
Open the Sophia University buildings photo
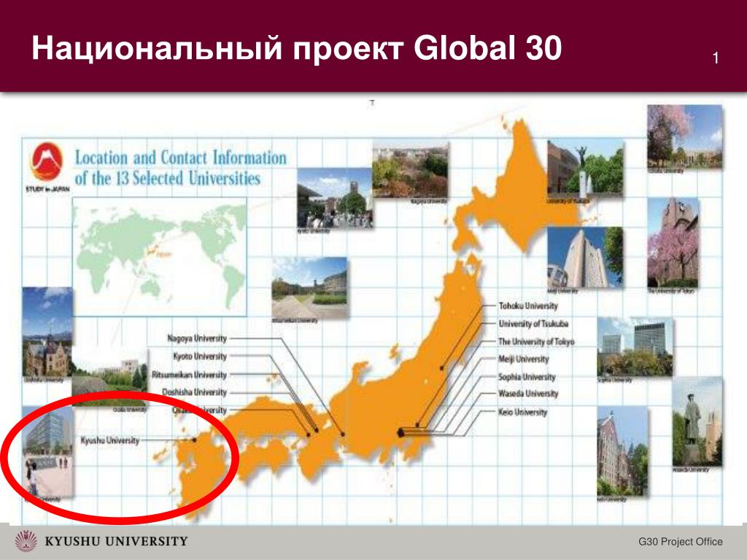coord(635,346)
